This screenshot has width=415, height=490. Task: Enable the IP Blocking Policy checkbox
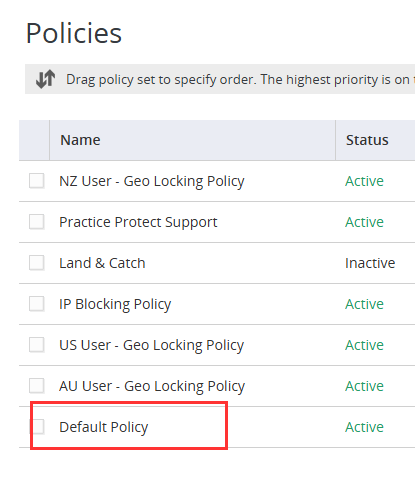click(37, 304)
